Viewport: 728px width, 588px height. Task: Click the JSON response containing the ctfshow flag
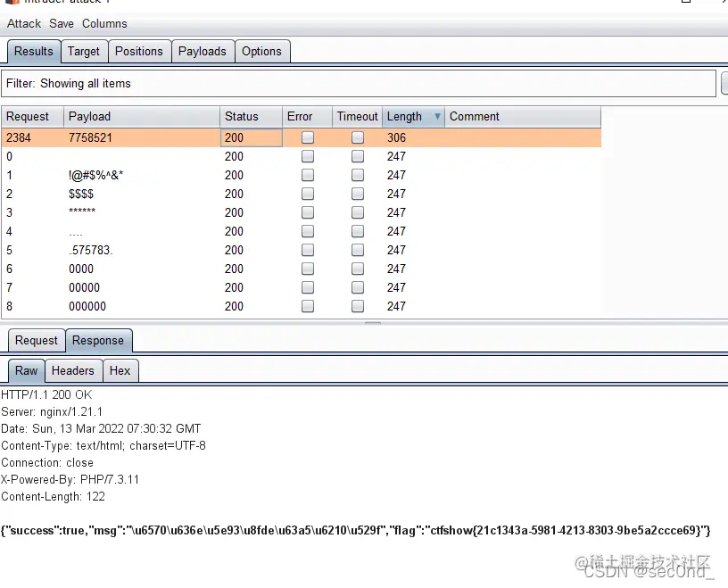pyautogui.click(x=356, y=530)
